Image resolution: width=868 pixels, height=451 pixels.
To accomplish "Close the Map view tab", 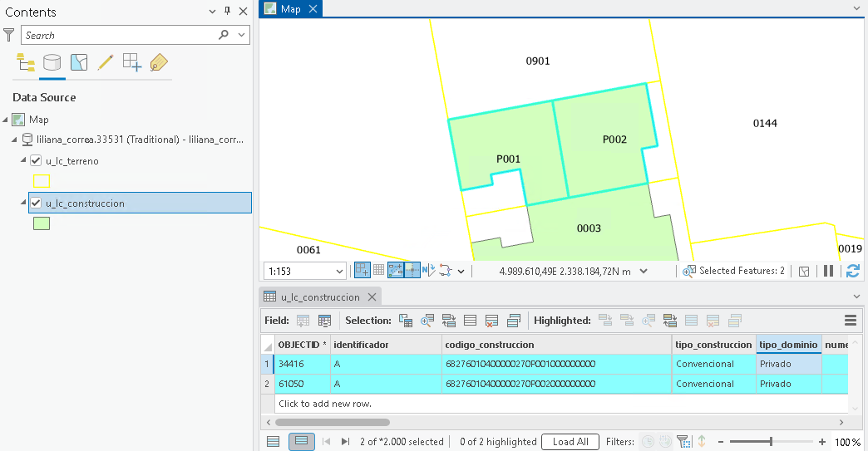I will coord(313,9).
